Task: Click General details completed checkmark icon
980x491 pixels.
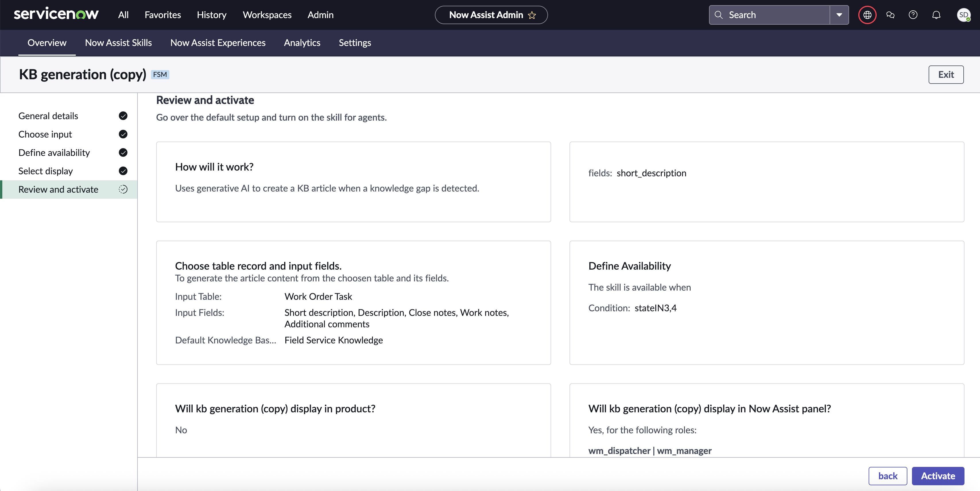Action: click(123, 116)
